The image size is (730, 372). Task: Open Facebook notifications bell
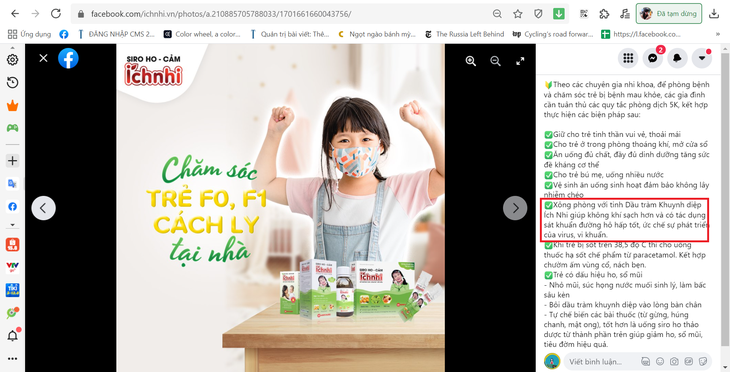pos(677,58)
